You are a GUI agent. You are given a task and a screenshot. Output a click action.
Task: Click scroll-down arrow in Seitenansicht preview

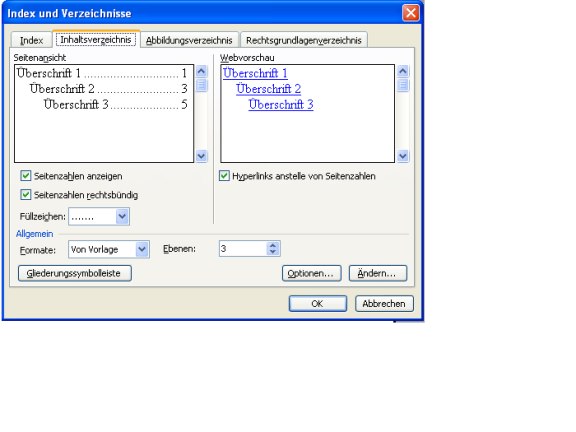(201, 156)
